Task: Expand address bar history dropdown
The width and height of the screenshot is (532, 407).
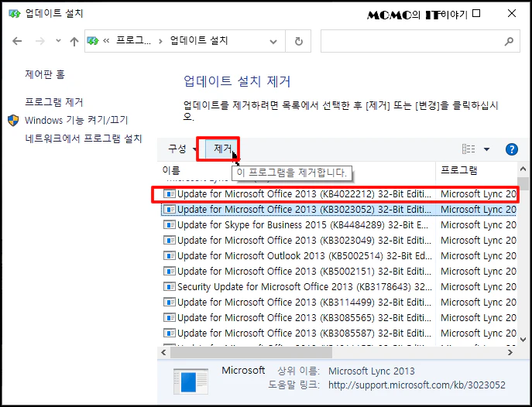Action: pos(273,42)
